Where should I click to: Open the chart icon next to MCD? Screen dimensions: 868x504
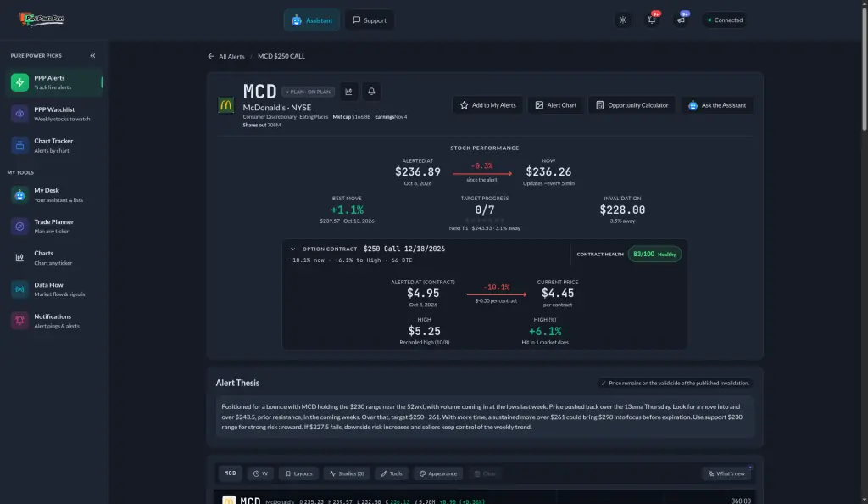[348, 92]
